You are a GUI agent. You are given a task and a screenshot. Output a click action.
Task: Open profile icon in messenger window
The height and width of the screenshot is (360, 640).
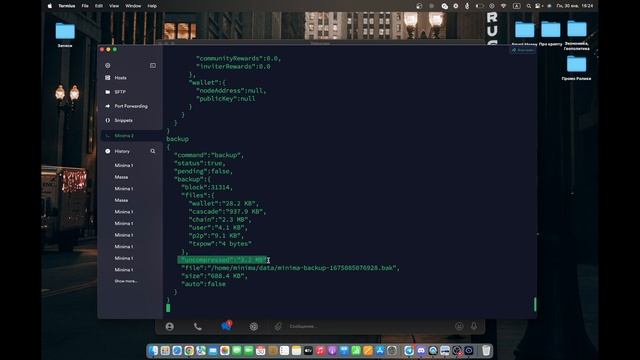[170, 327]
